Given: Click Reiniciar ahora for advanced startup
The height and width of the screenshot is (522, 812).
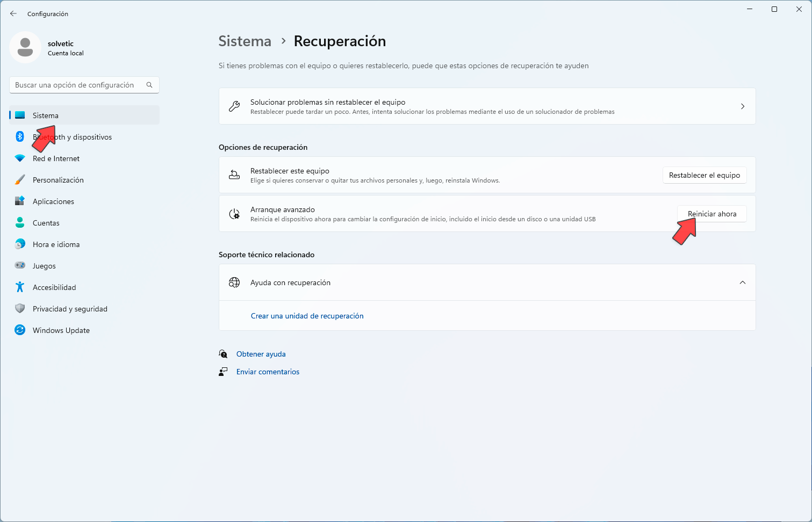Looking at the screenshot, I should 712,213.
